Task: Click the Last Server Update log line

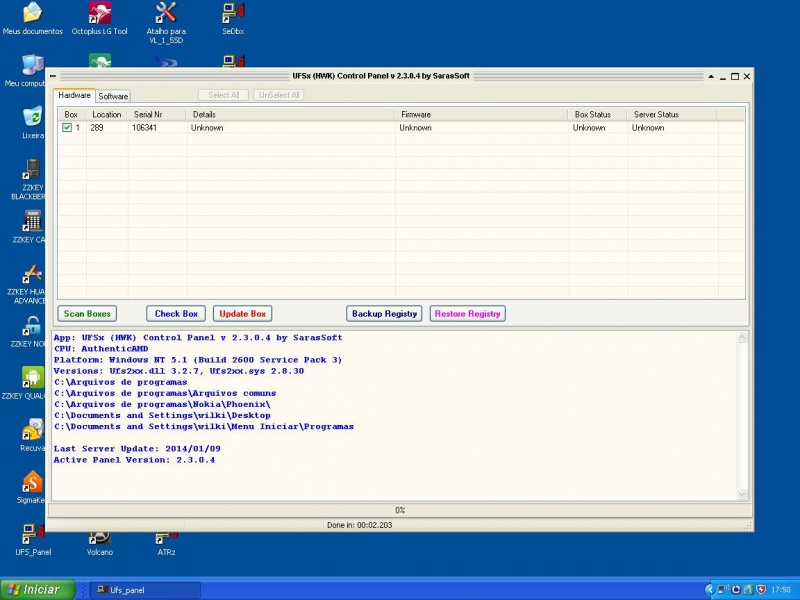Action: pos(137,449)
